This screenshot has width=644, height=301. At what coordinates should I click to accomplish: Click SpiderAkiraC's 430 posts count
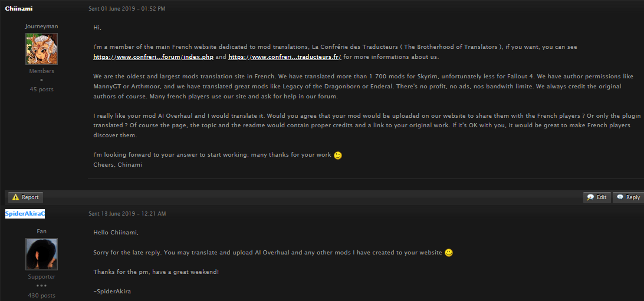click(41, 295)
